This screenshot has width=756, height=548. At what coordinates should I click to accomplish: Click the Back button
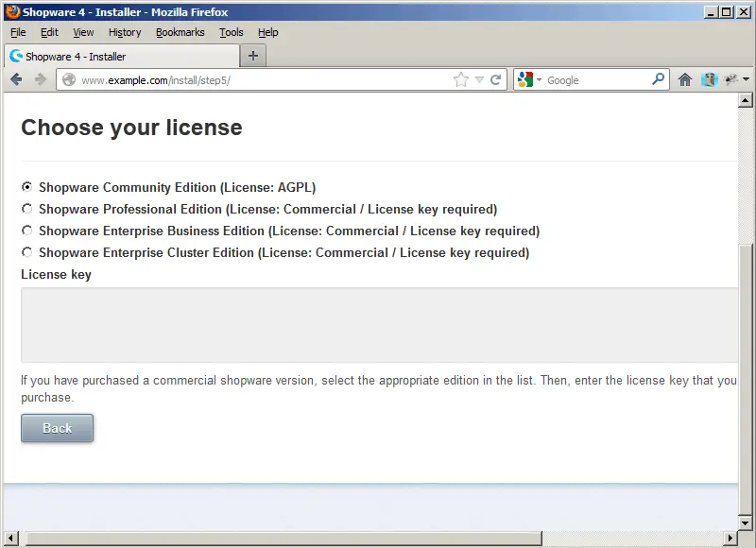click(x=57, y=428)
